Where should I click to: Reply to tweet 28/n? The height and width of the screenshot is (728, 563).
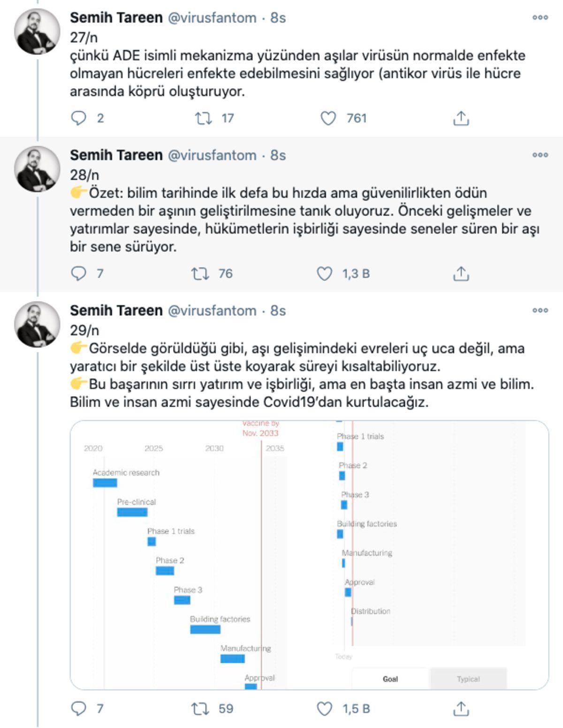[78, 273]
